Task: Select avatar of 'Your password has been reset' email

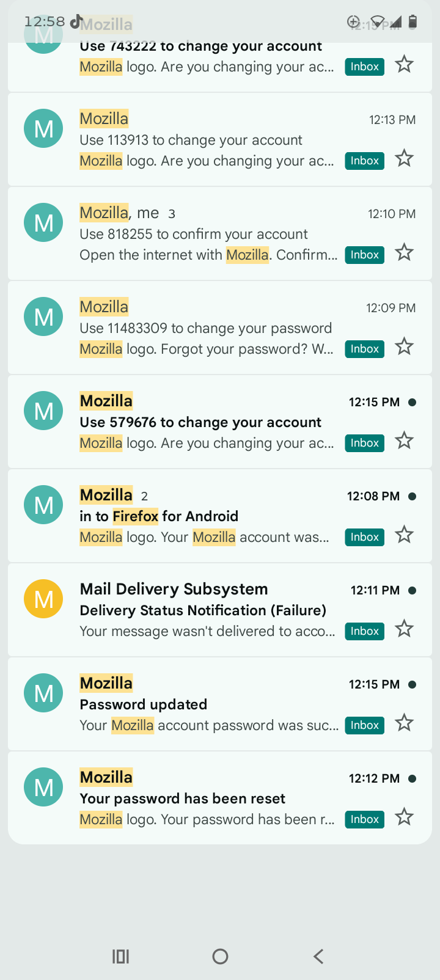Action: [x=43, y=787]
